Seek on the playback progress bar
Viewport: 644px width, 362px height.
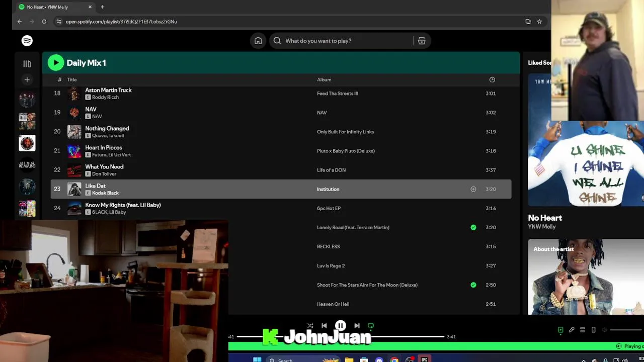coord(340,336)
